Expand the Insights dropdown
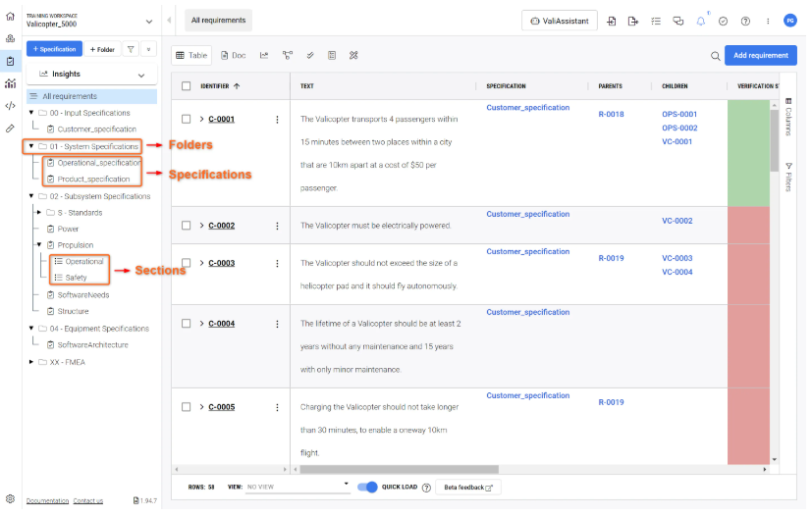The image size is (812, 516). pos(140,75)
